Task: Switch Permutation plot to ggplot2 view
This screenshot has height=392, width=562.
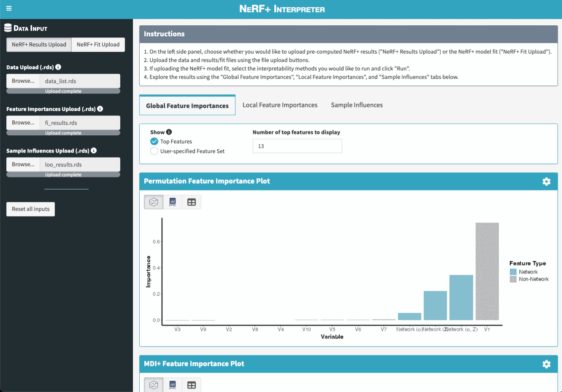Action: pyautogui.click(x=153, y=202)
